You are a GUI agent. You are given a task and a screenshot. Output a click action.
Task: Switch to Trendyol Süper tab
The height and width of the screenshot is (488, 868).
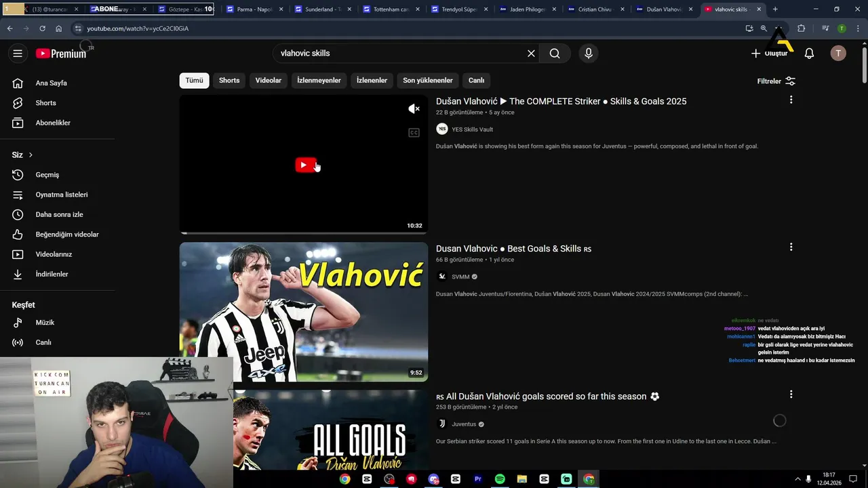click(460, 9)
